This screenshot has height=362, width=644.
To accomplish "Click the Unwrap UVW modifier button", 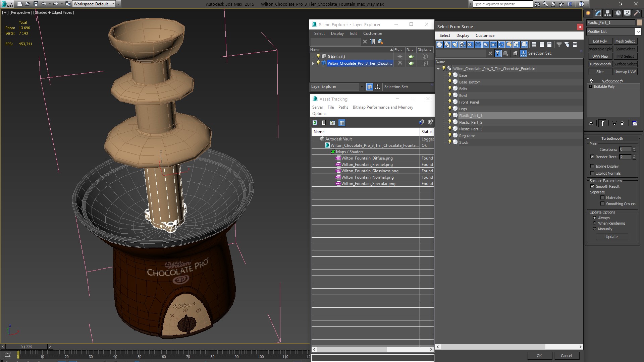I will (625, 72).
